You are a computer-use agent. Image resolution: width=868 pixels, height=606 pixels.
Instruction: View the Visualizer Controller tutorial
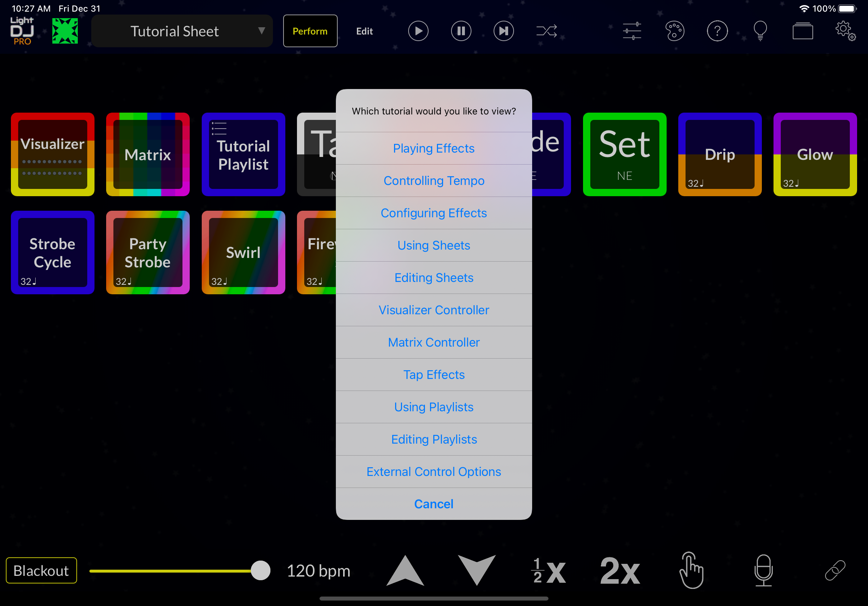434,310
